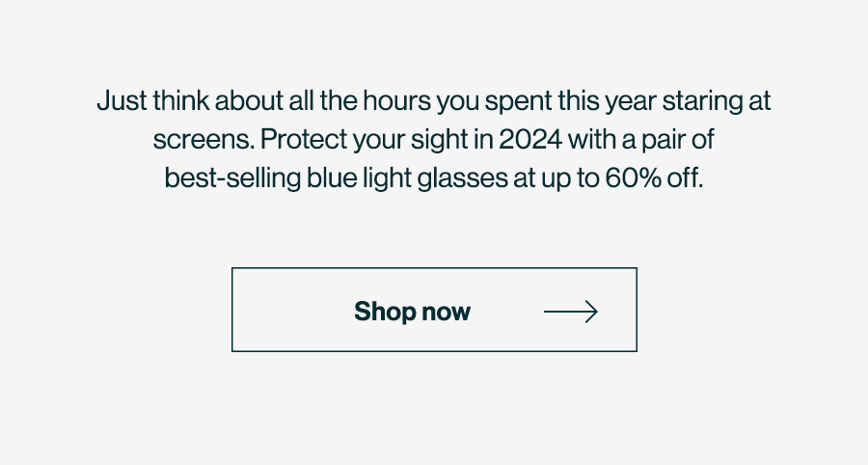Image resolution: width=868 pixels, height=465 pixels.
Task: Click the word "best-selling" in the last line
Action: point(232,178)
